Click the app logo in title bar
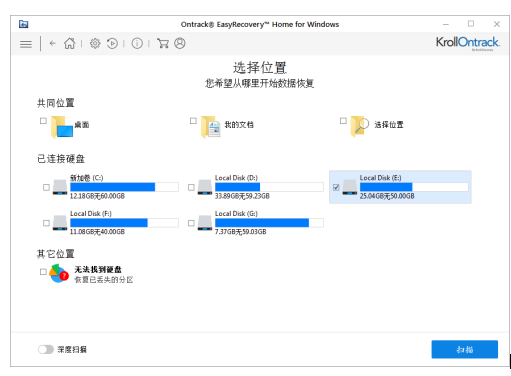 pos(24,24)
